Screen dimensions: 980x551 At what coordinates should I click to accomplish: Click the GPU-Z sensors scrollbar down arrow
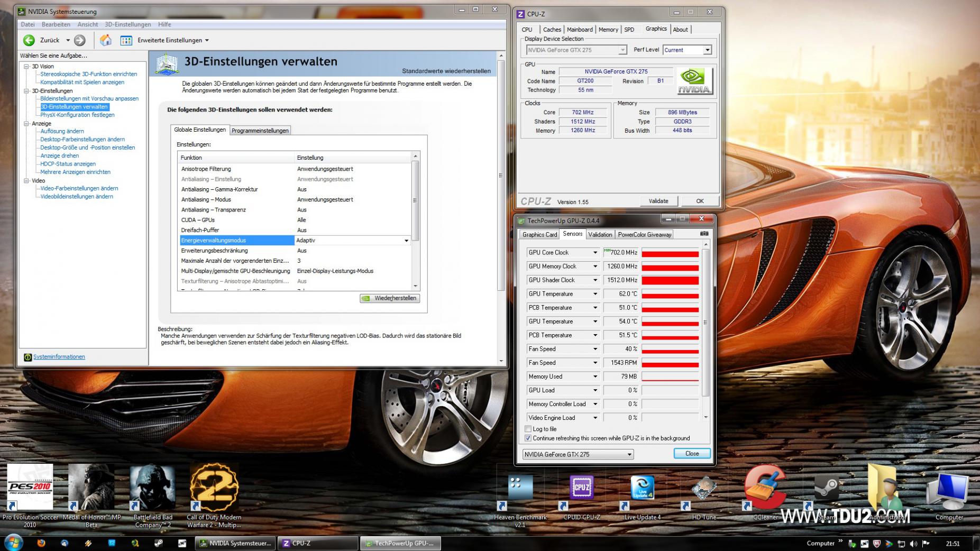(706, 417)
